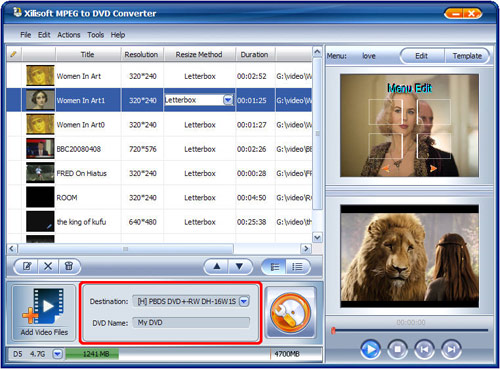Open the File menu
The height and width of the screenshot is (369, 500).
[x=25, y=35]
